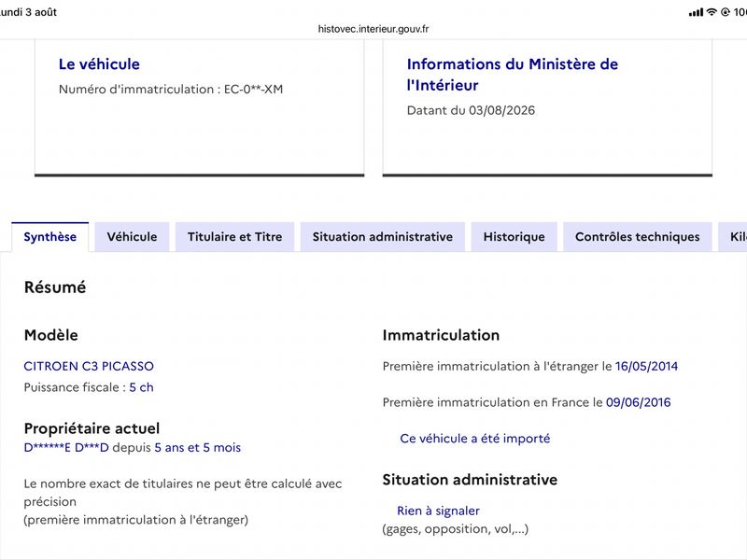The height and width of the screenshot is (560, 747).
Task: Open the Contrôles techniques tab
Action: (x=638, y=237)
